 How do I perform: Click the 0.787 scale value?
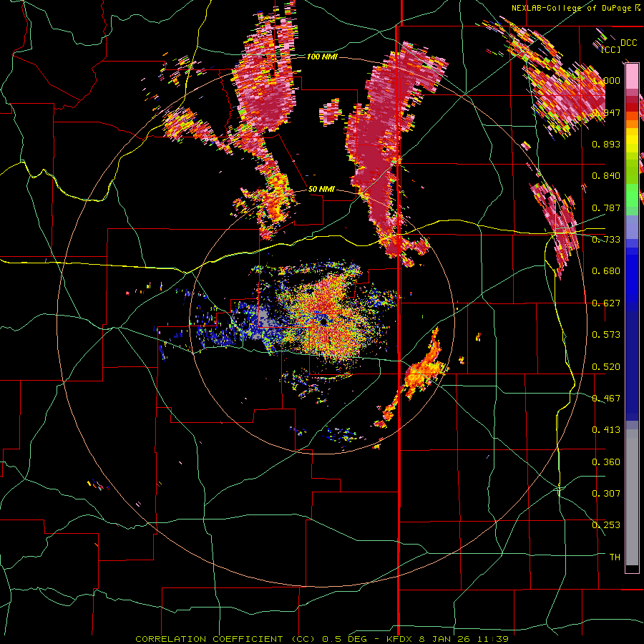tap(606, 208)
